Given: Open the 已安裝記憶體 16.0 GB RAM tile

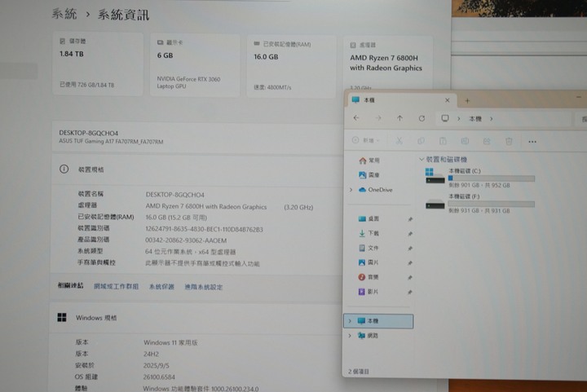Looking at the screenshot, I should click(x=291, y=67).
